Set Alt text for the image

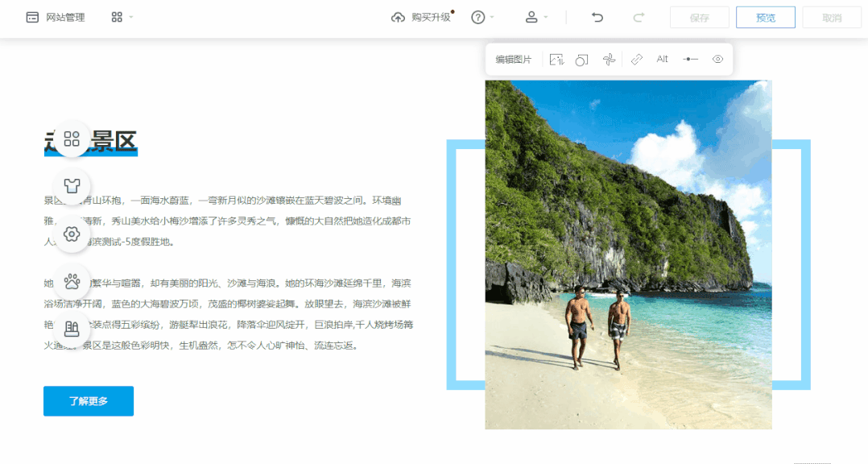[x=662, y=59]
